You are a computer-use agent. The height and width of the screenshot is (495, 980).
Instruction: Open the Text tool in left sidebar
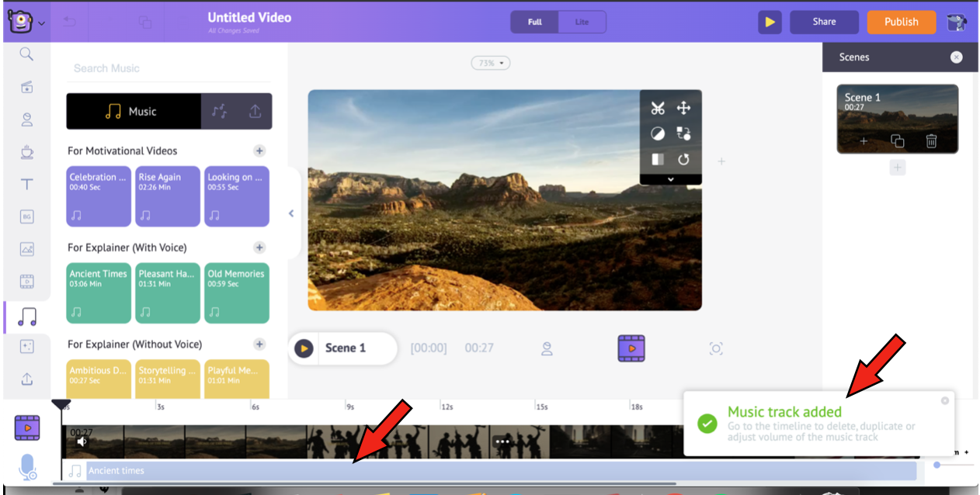pos(27,185)
